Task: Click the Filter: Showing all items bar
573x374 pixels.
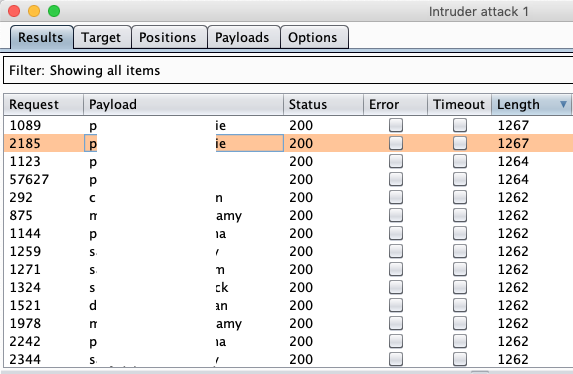Action: coord(288,70)
